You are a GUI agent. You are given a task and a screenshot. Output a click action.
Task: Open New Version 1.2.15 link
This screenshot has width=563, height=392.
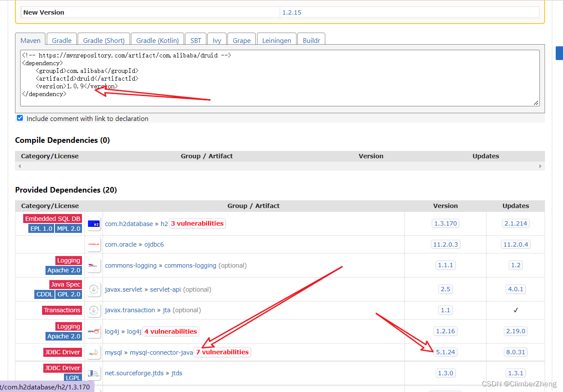coord(292,12)
